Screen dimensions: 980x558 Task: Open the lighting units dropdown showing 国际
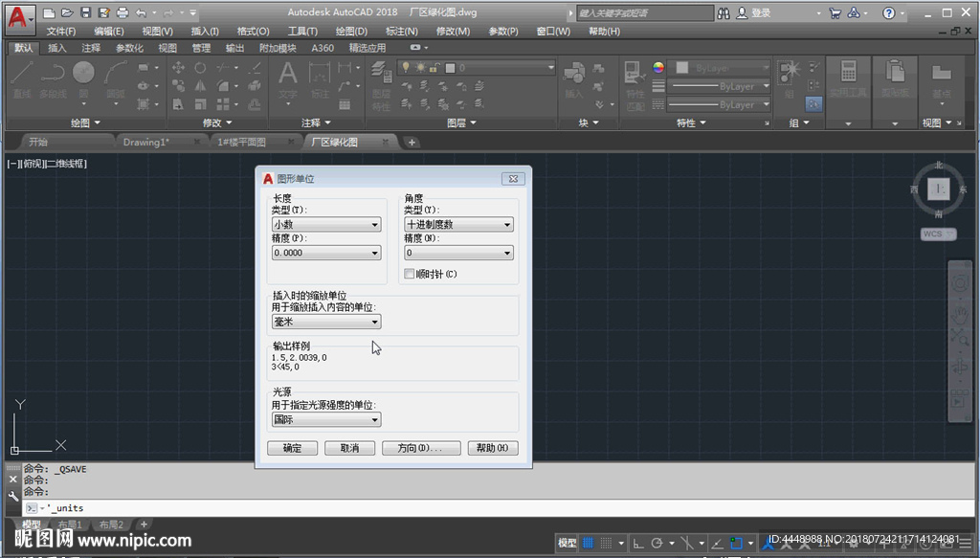click(326, 420)
